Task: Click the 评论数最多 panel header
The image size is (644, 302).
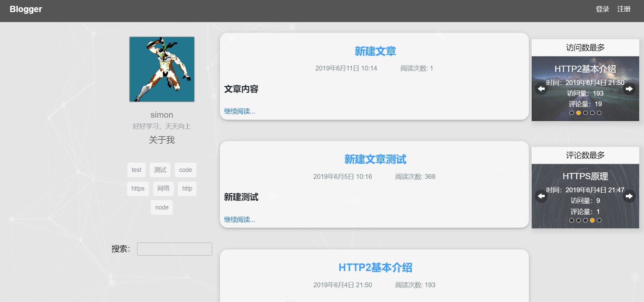Action: coord(585,155)
